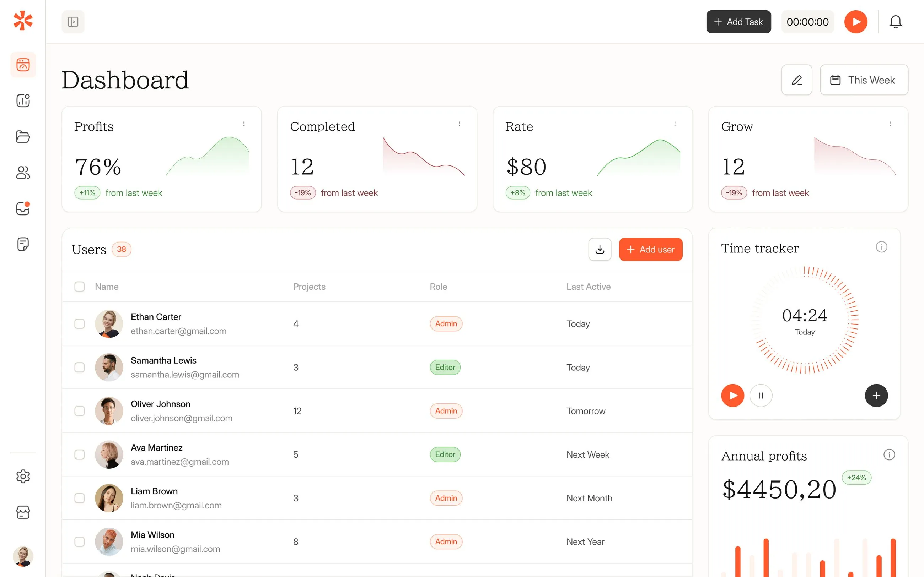Open the This Week date range dropdown
This screenshot has height=577, width=924.
coord(864,80)
